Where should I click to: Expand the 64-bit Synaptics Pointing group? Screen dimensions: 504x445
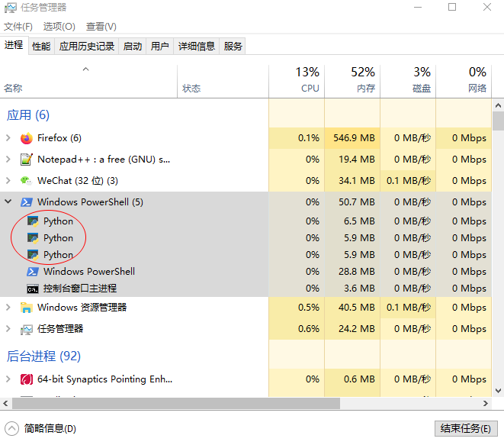pos(8,379)
